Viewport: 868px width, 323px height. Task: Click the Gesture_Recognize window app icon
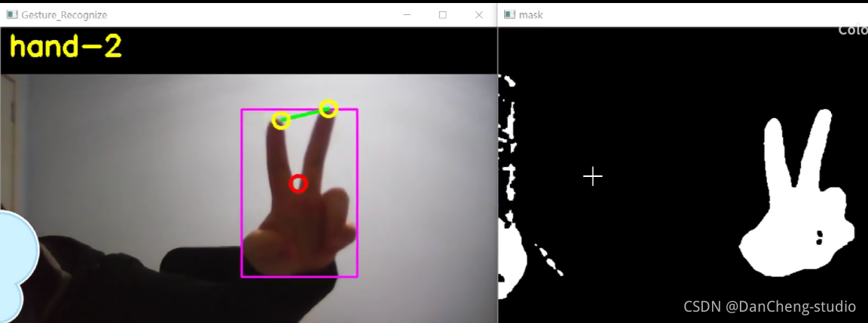click(11, 15)
